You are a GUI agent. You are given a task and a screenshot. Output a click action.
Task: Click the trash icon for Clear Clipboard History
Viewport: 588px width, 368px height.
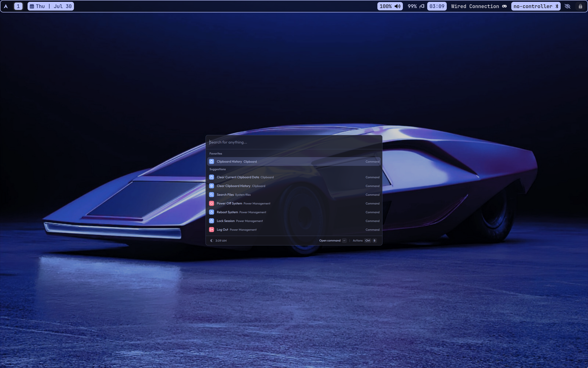(211, 186)
